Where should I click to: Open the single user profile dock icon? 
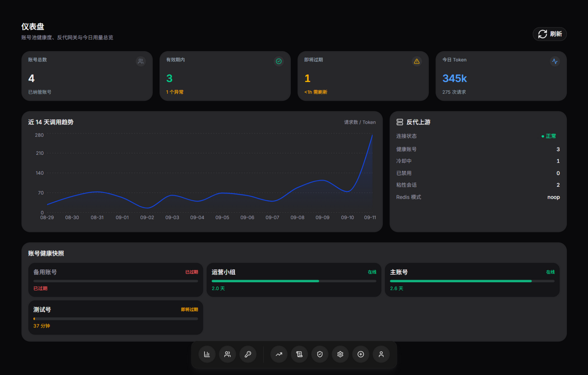coord(381,354)
